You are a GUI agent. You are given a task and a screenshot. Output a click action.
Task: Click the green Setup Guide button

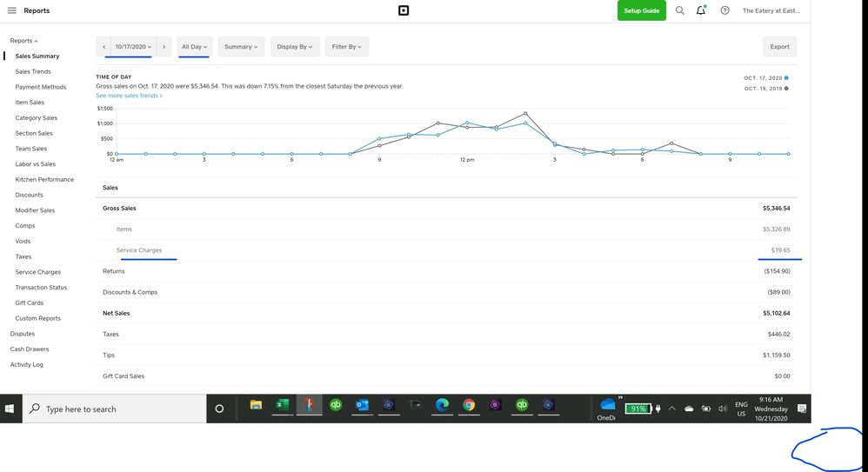click(x=642, y=10)
